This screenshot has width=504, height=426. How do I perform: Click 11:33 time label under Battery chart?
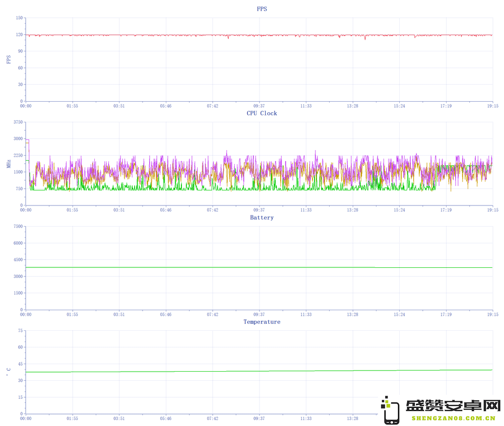click(306, 315)
